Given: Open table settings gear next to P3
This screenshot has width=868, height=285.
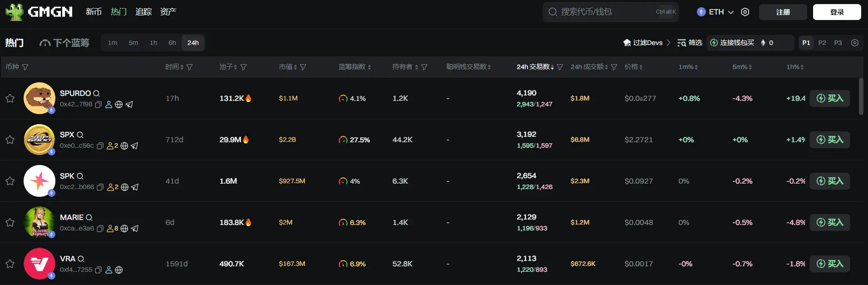Looking at the screenshot, I should 855,43.
